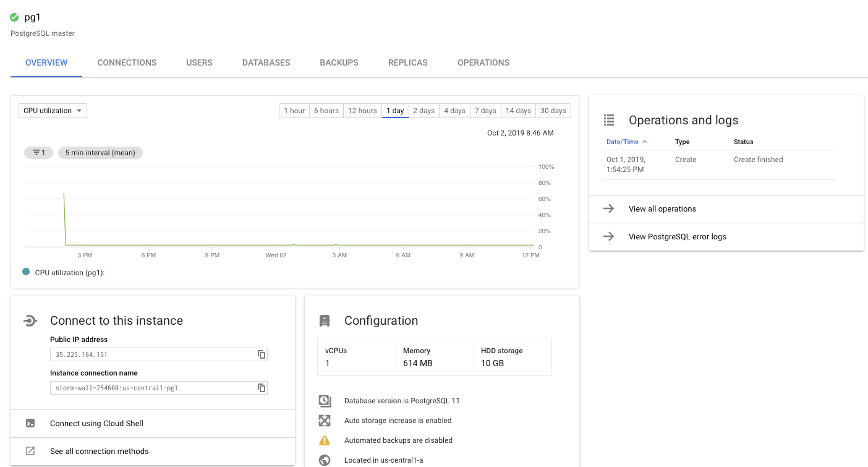868x467 pixels.
Task: Click the green status check icon beside pg1
Action: 14,17
